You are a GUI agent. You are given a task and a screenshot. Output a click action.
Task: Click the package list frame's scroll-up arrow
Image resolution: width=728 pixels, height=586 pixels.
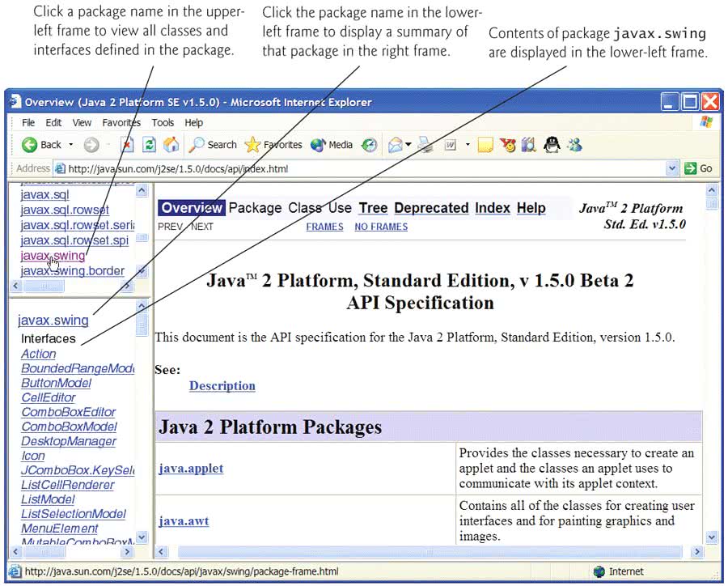point(142,190)
